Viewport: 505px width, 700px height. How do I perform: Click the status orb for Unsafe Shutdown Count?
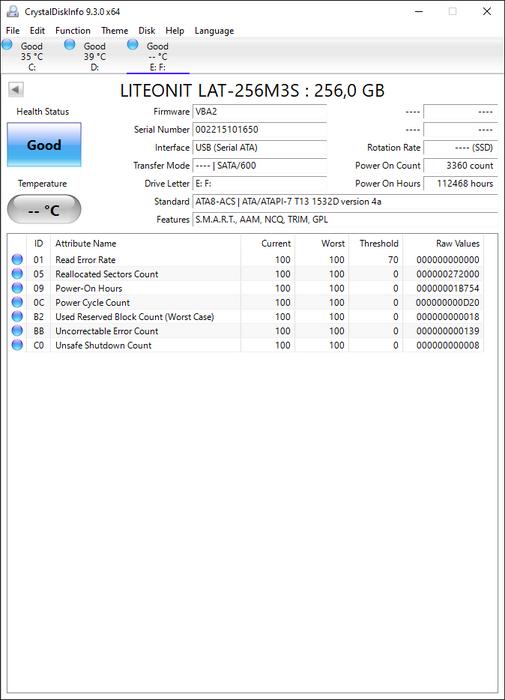pos(17,345)
